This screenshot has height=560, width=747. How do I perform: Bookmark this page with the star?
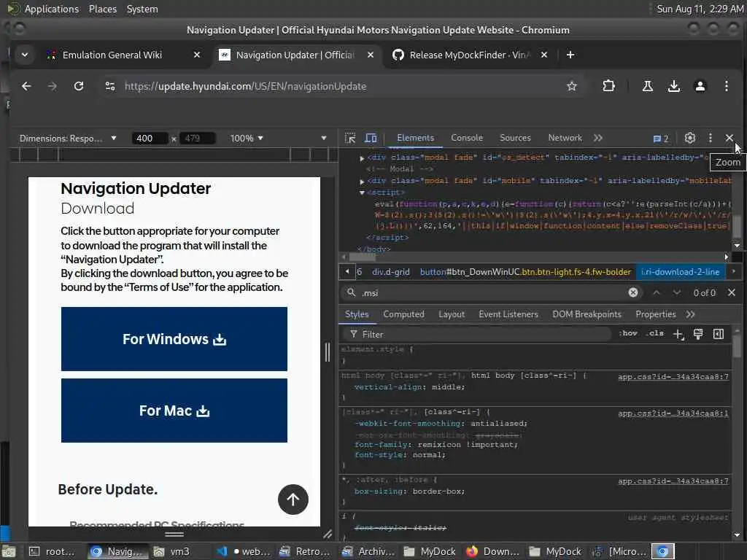[x=572, y=86]
